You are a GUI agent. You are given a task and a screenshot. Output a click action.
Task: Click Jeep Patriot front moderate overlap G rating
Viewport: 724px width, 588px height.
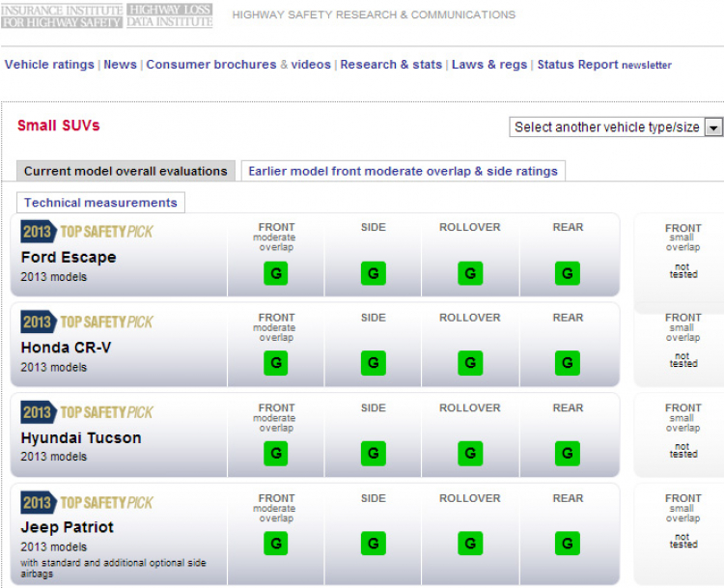(276, 544)
